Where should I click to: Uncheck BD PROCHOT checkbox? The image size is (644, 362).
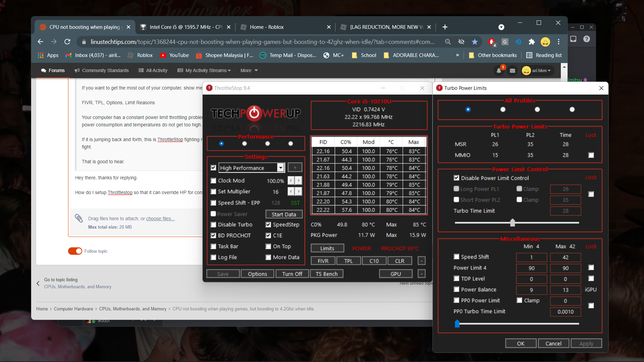(213, 235)
